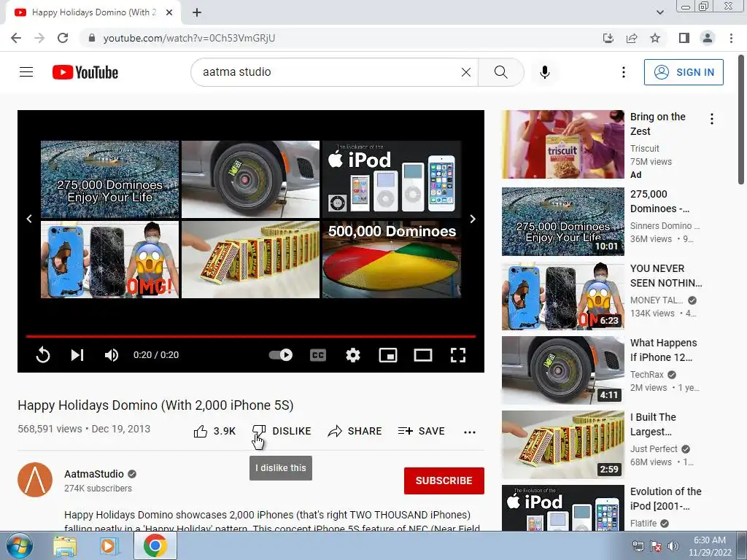The width and height of the screenshot is (747, 560).
Task: Replay the video
Action: tap(43, 355)
